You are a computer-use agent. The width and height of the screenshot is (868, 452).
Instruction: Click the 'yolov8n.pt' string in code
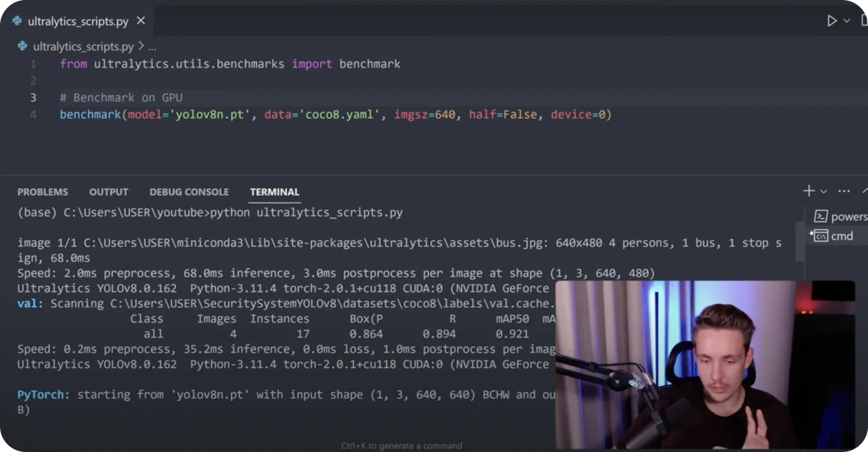pyautogui.click(x=210, y=114)
